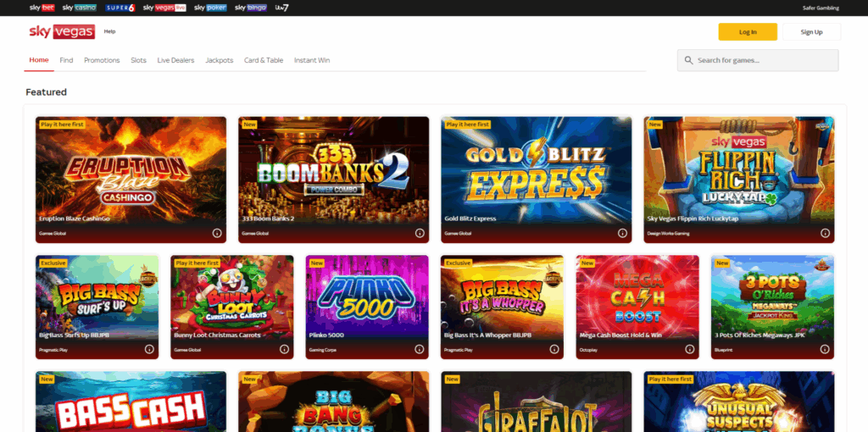Click the Log In button
Screen dimensions: 868x432
[x=748, y=32]
